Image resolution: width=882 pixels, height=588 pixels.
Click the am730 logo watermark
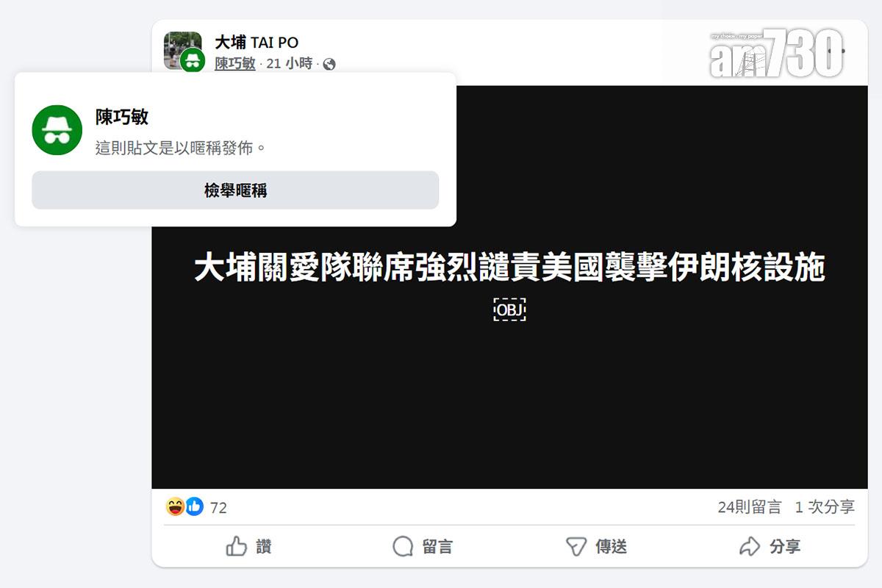[775, 54]
